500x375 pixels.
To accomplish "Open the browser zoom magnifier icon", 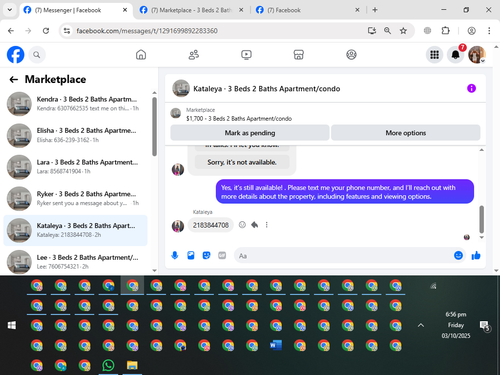I will (x=387, y=31).
